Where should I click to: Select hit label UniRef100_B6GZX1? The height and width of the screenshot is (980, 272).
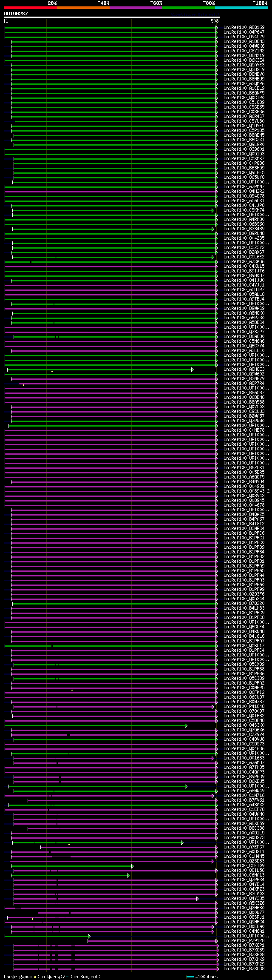coord(244,140)
